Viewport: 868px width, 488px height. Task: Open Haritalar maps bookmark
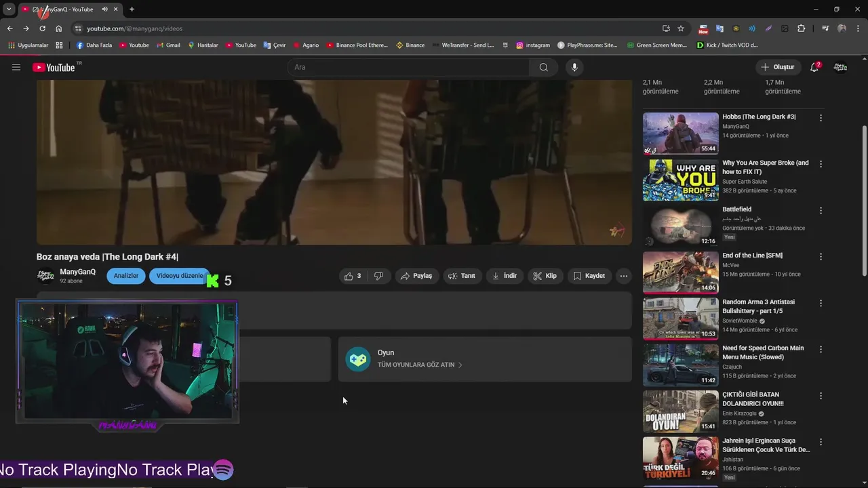[x=203, y=45]
